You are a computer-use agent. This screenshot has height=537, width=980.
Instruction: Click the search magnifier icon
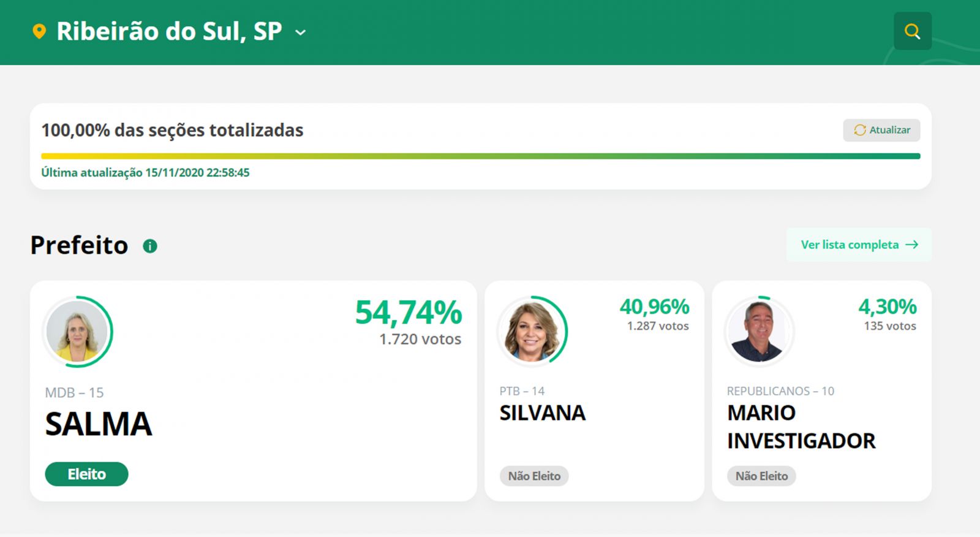912,31
